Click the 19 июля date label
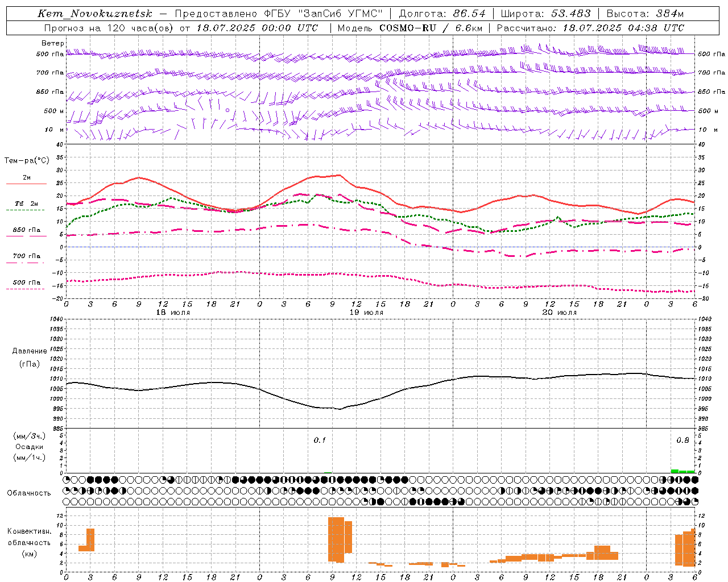 366,313
